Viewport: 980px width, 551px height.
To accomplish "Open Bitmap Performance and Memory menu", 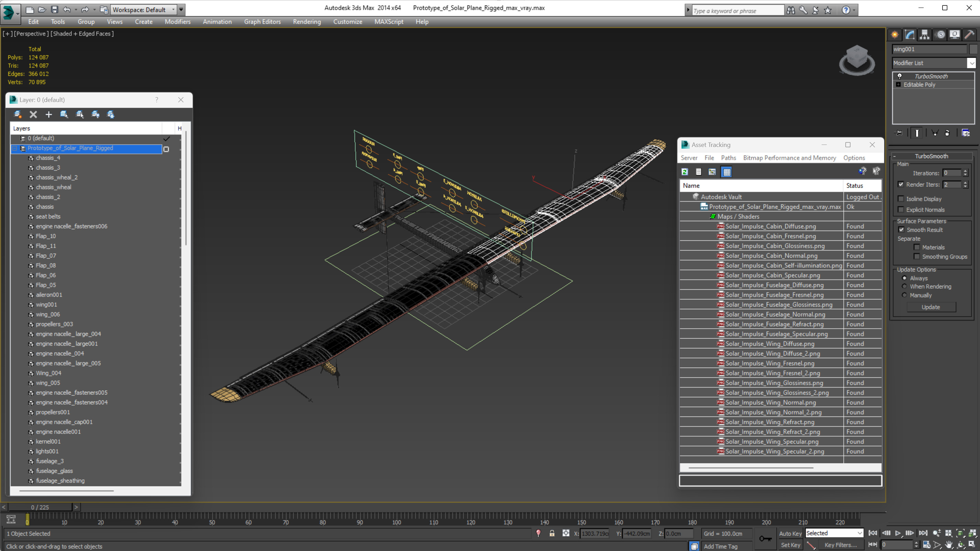I will click(789, 158).
